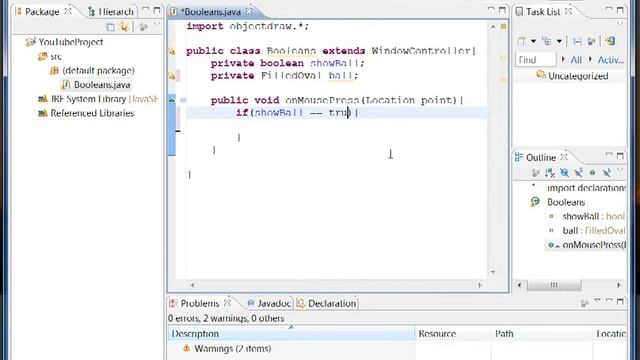Click the editor horizontal scrollbar left arrow

coord(192,285)
